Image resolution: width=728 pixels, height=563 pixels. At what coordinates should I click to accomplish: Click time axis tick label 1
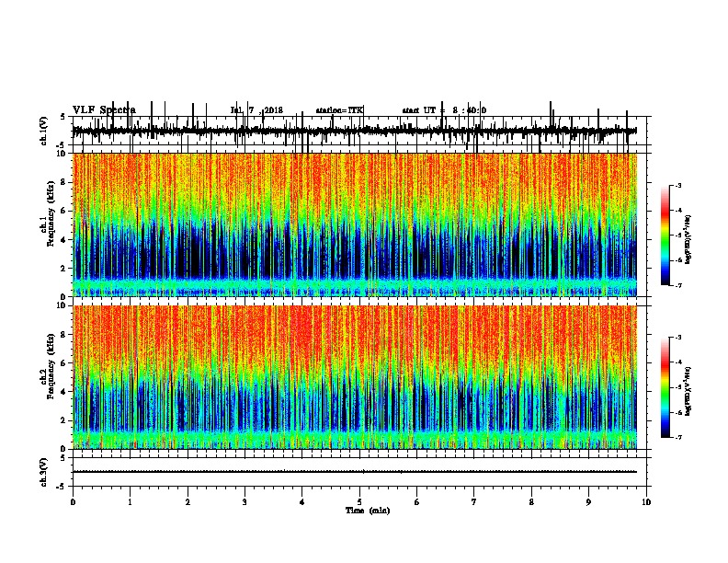tap(130, 502)
